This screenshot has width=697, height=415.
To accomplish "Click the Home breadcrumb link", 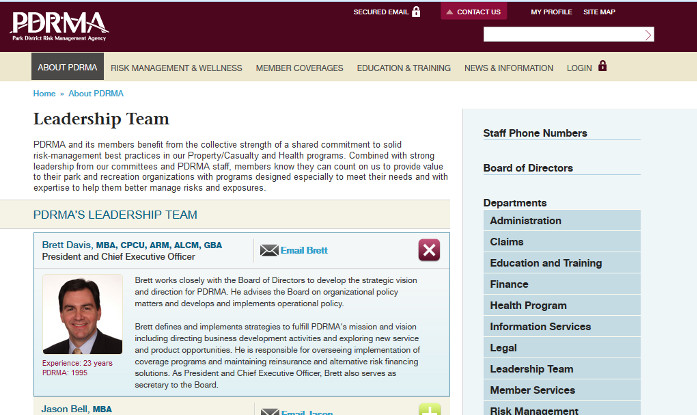I will 44,93.
